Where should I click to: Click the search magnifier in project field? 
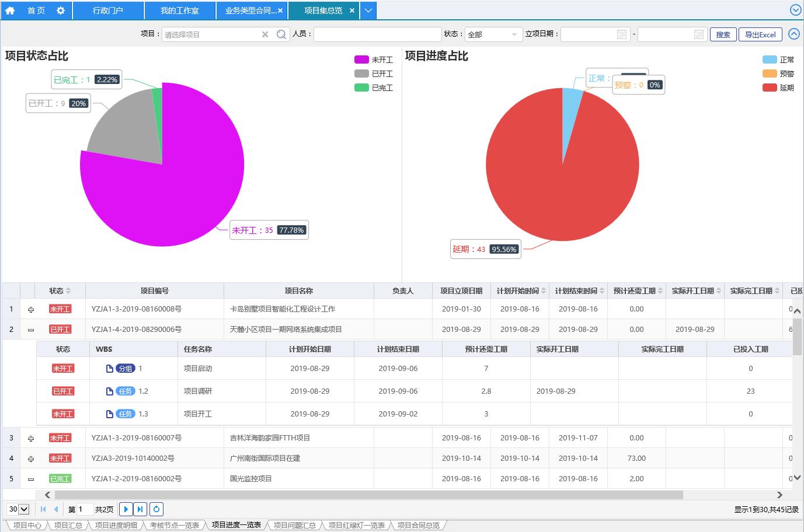(281, 34)
